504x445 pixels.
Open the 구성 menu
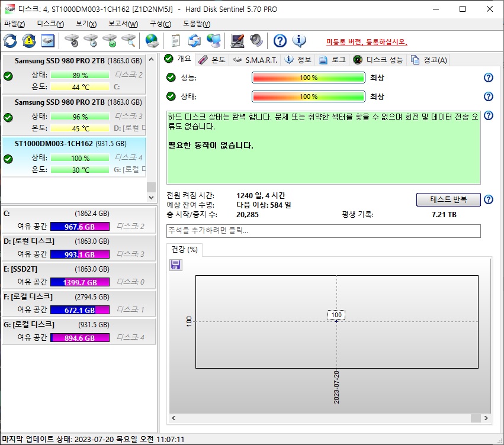pos(160,24)
